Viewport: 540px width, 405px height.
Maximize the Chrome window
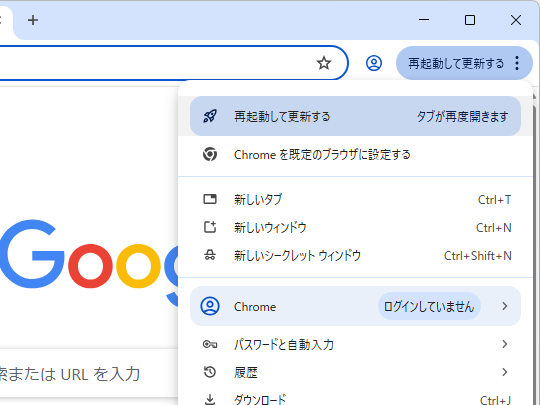click(x=470, y=20)
